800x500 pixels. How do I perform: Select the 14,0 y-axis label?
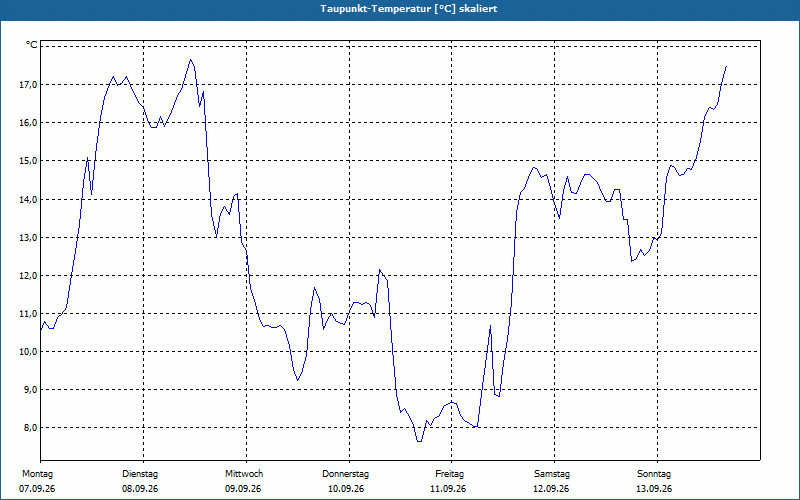point(28,199)
